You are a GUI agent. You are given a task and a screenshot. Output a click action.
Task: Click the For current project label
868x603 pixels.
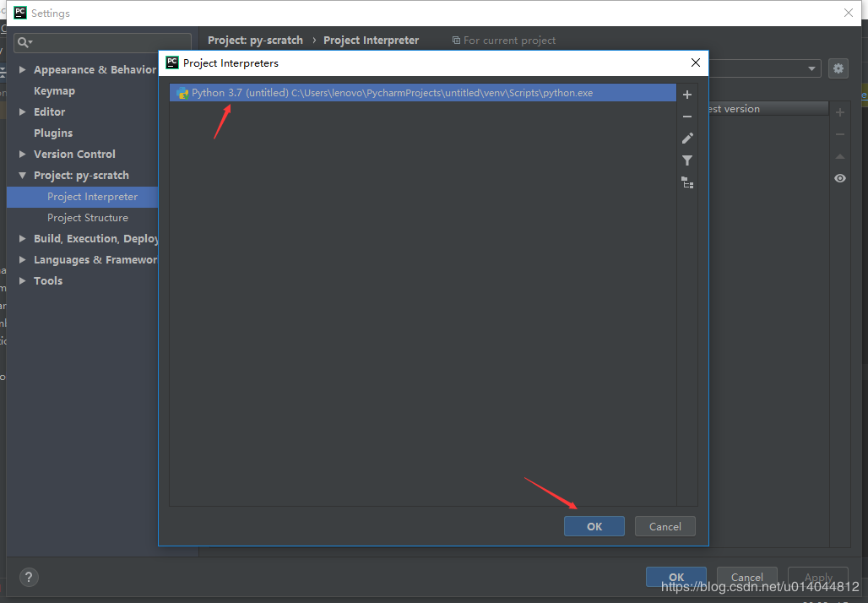509,41
